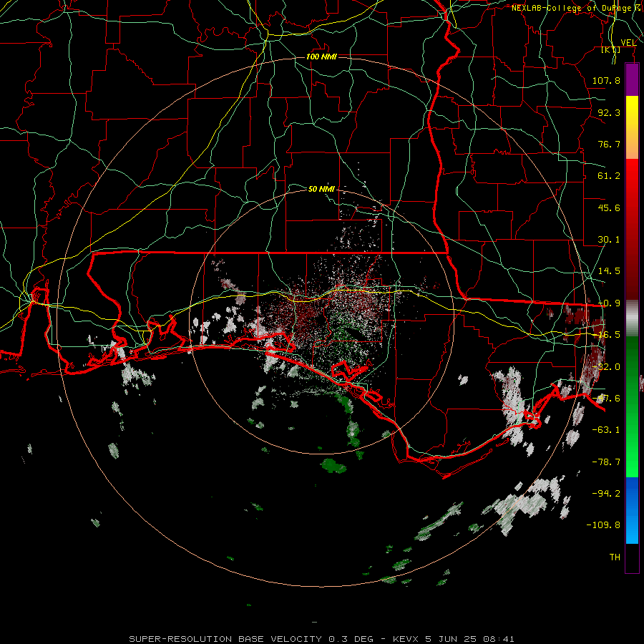Click the -32.0 velocity scale value
644x644 pixels.
pyautogui.click(x=609, y=367)
